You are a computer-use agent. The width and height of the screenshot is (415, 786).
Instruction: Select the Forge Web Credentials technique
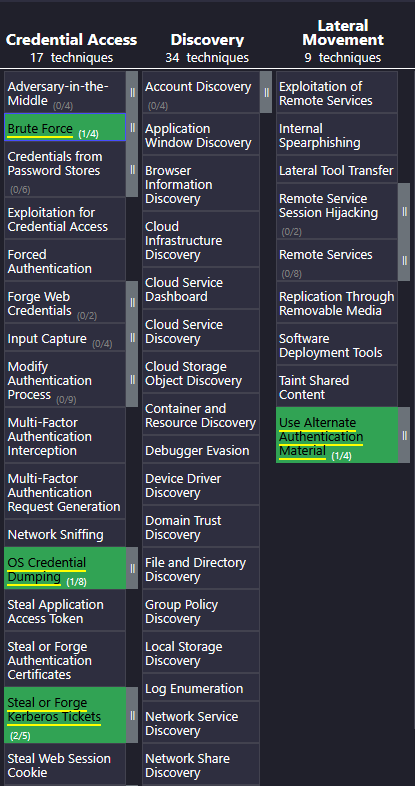point(65,302)
